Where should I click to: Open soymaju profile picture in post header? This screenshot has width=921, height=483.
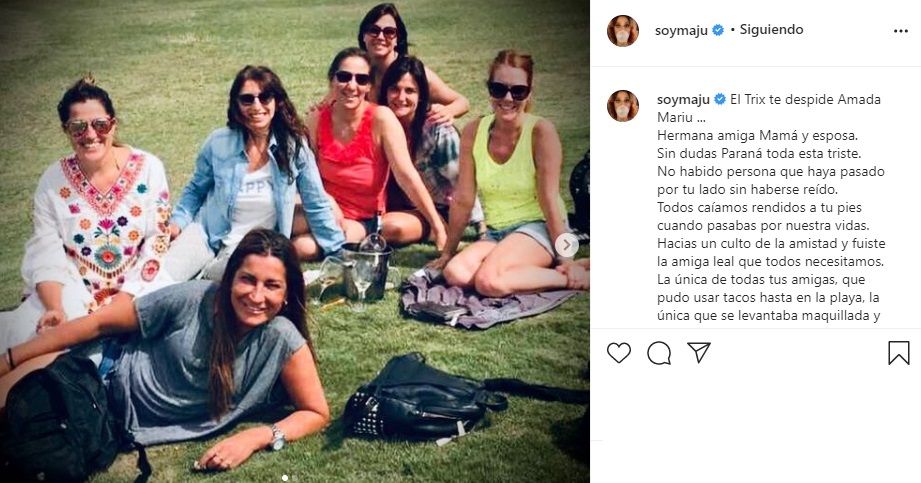[623, 31]
